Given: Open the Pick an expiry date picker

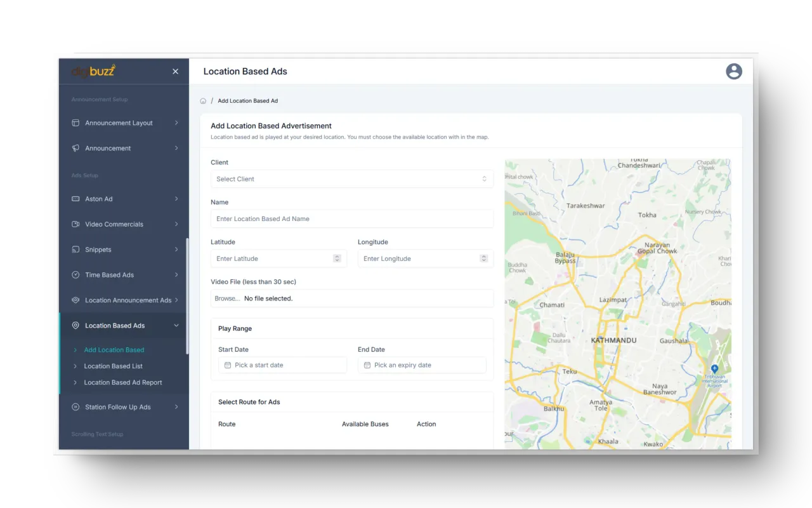Looking at the screenshot, I should pyautogui.click(x=422, y=365).
